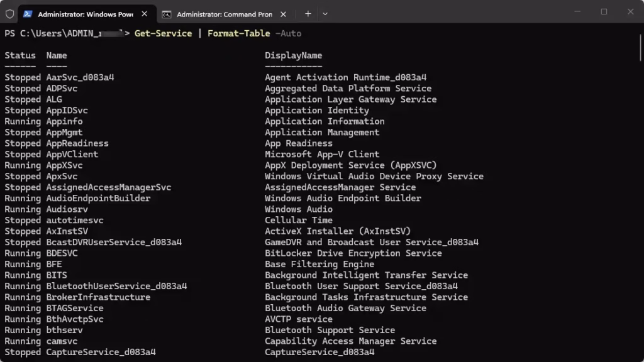Open a new tab with the plus button
This screenshot has height=362, width=644.
308,14
